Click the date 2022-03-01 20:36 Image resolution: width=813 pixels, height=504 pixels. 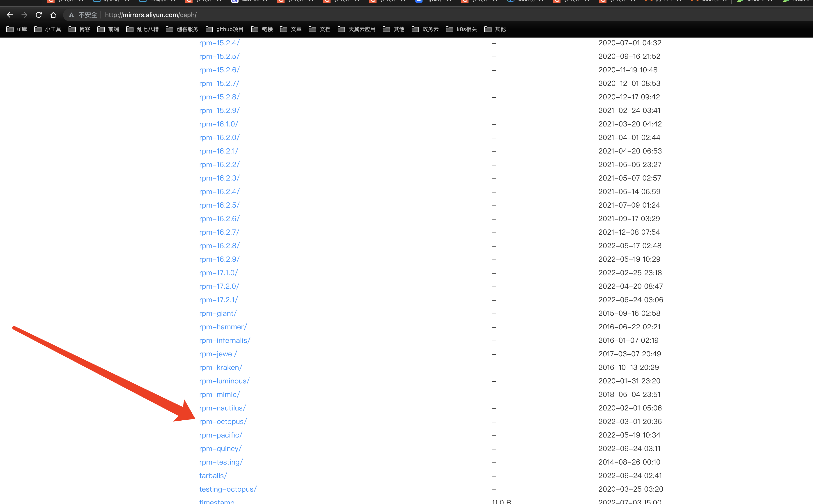pyautogui.click(x=630, y=422)
